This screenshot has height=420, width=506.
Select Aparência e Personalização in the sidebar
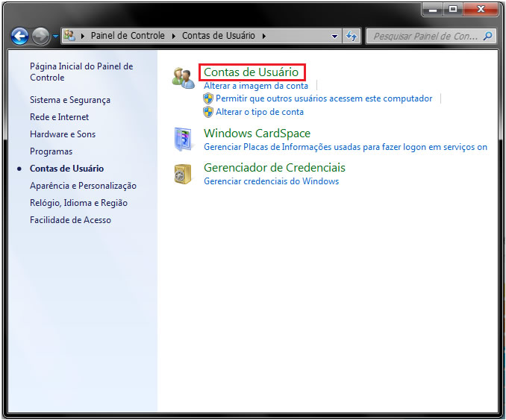[83, 186]
